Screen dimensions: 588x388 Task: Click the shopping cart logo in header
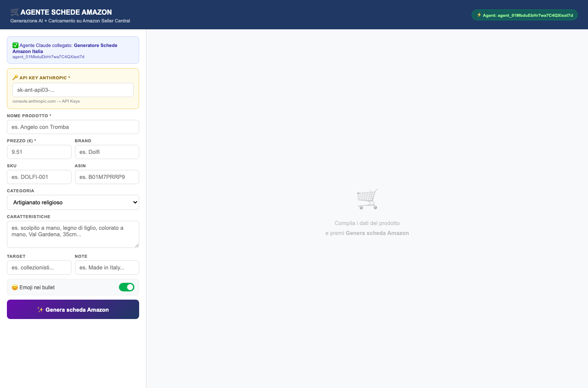point(15,12)
